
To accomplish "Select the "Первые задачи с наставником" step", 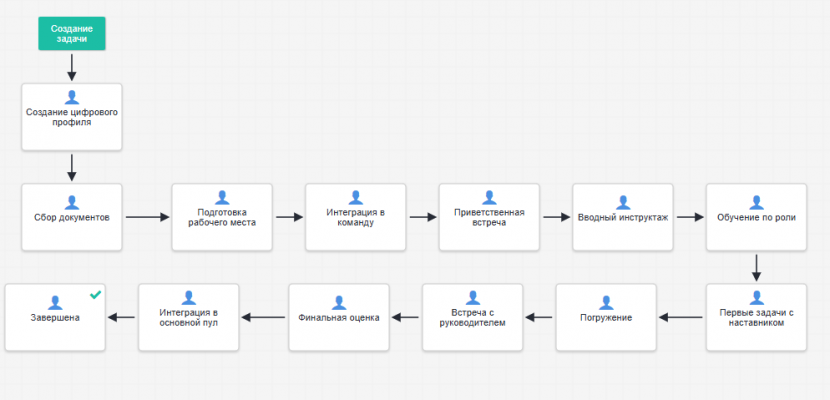I will [756, 317].
